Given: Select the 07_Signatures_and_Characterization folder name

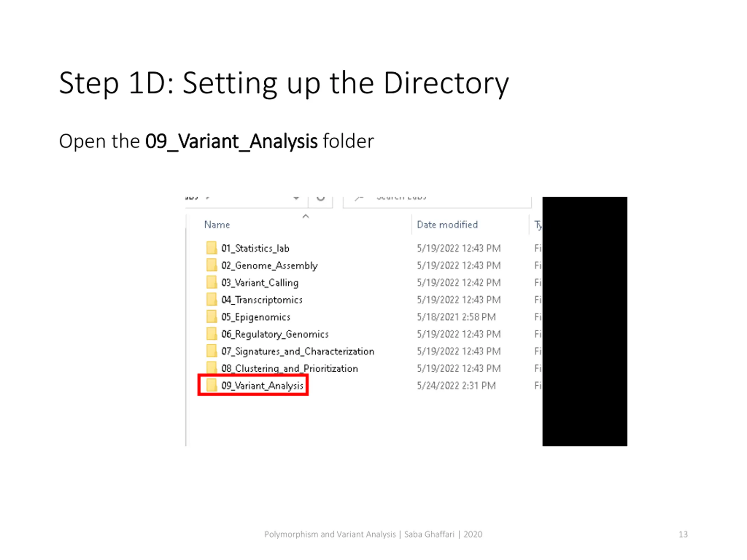Looking at the screenshot, I should point(298,351).
